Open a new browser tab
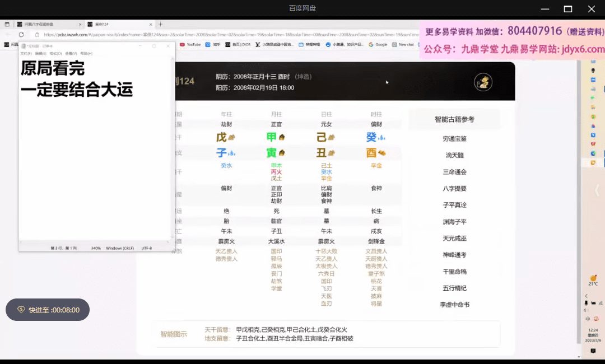The image size is (605, 364). (x=161, y=24)
